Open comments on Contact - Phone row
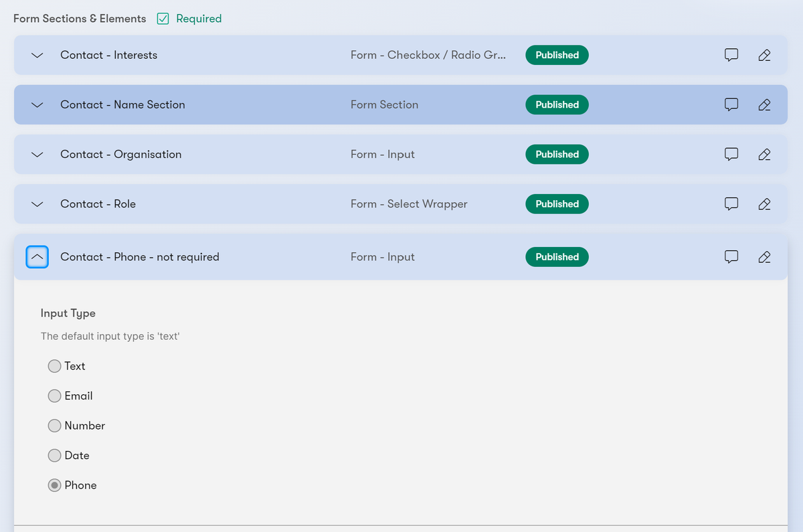This screenshot has width=803, height=532. pyautogui.click(x=731, y=256)
